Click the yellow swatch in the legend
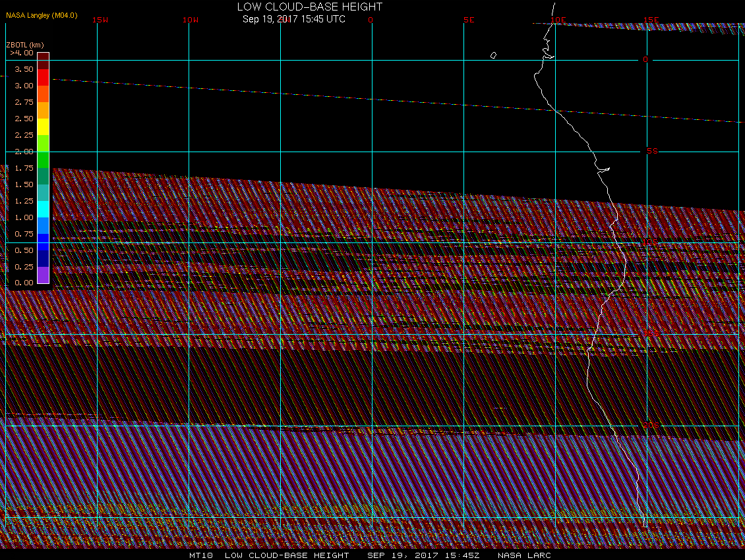 (x=43, y=126)
